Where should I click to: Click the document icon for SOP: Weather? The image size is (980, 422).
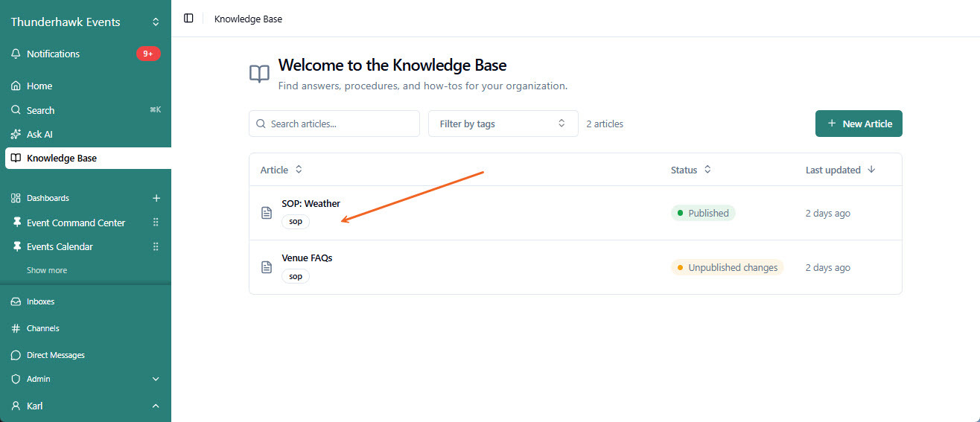click(267, 213)
